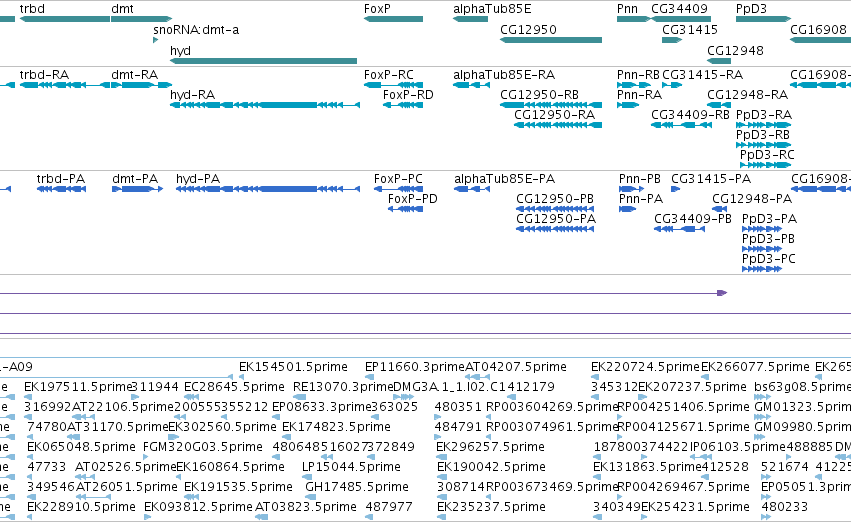Open the alphaTub85E gene label
This screenshot has width=851, height=522.
[x=492, y=9]
